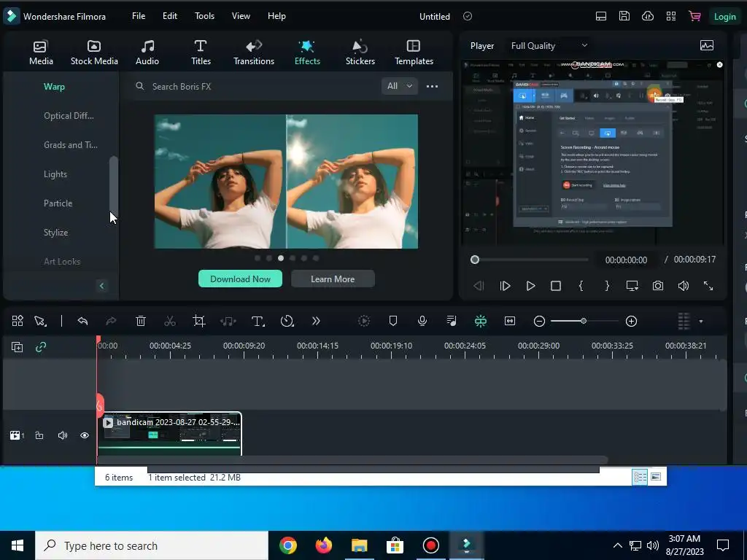Image resolution: width=747 pixels, height=560 pixels.
Task: Toggle visibility eye on video track
Action: tap(85, 435)
